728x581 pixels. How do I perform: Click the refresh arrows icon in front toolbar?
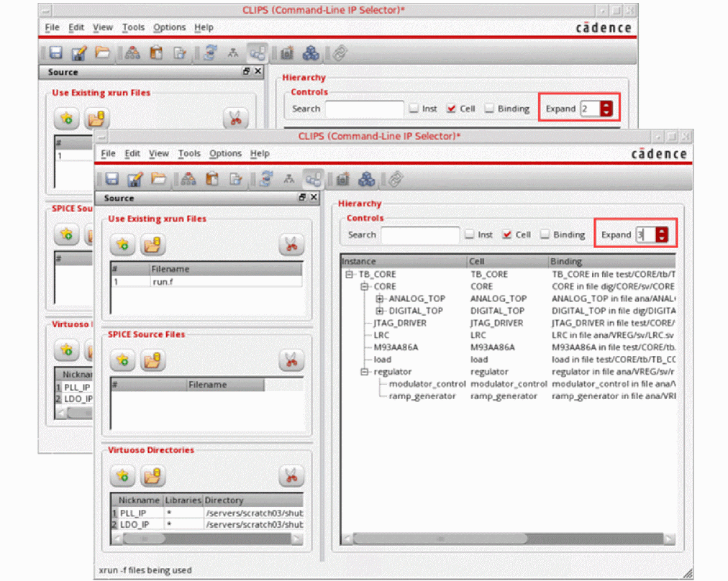tap(266, 178)
